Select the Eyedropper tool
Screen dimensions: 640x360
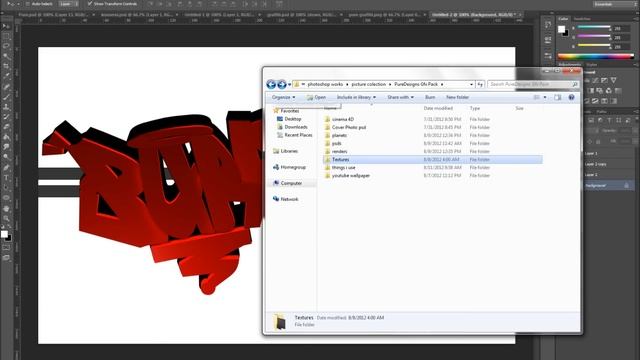tap(6, 76)
